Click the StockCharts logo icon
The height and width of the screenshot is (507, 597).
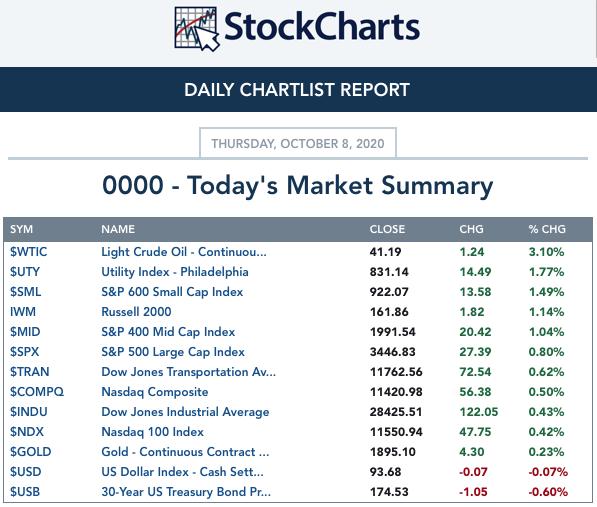pos(197,29)
